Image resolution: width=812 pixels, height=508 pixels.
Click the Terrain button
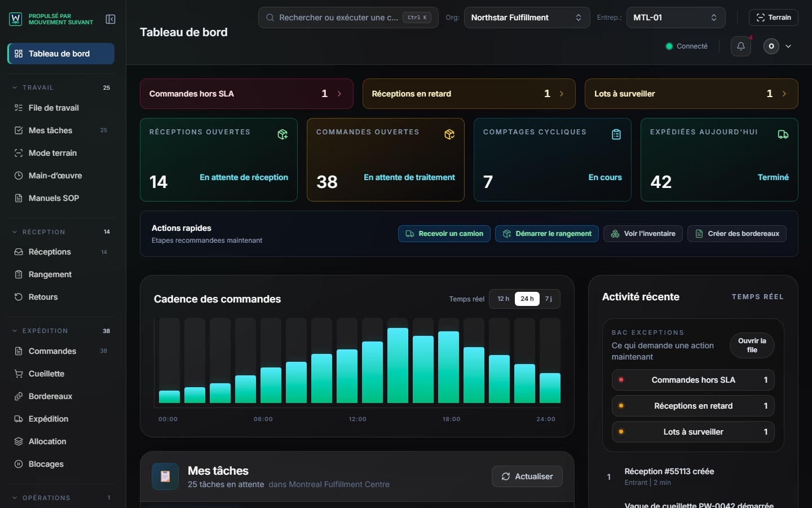pos(774,17)
